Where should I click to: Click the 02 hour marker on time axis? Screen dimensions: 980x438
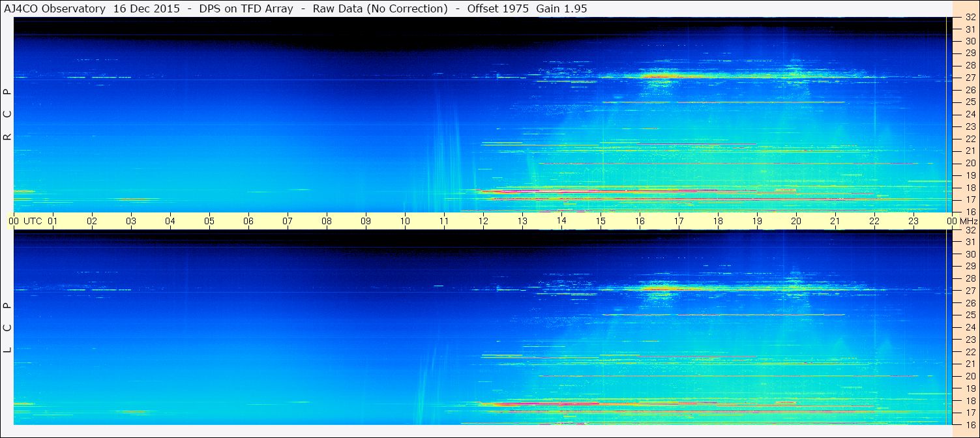coord(92,221)
